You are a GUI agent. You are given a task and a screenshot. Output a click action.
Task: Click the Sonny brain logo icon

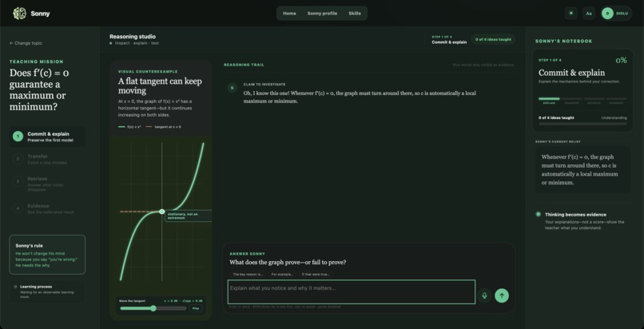click(19, 14)
